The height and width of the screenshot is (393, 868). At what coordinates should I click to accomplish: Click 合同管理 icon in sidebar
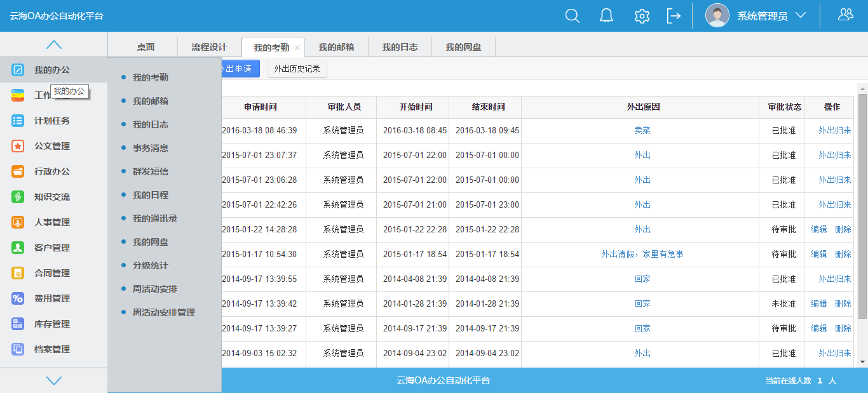coord(18,273)
